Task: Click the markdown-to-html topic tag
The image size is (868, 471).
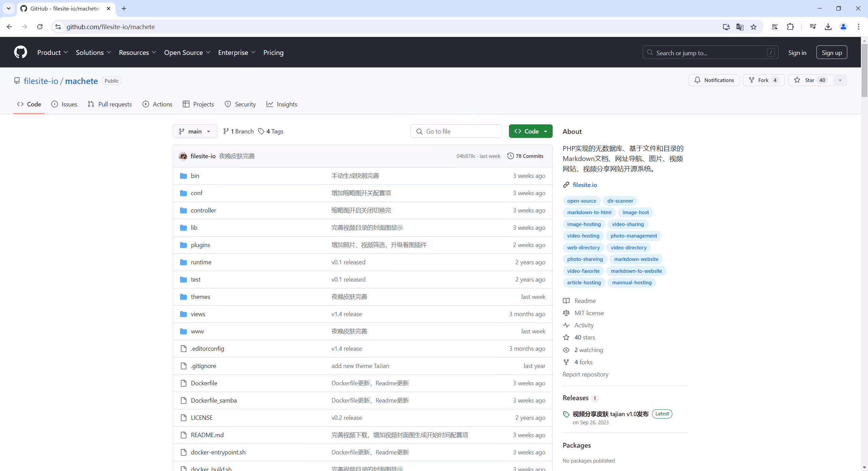Action: tap(589, 212)
